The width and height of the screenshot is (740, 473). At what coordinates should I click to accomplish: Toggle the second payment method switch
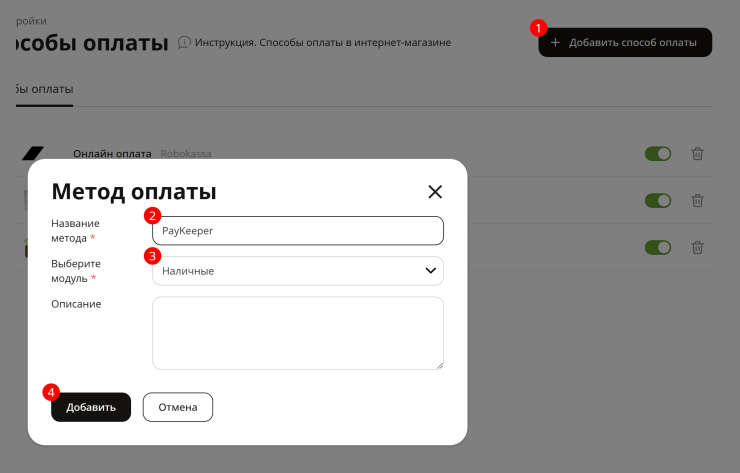pyautogui.click(x=658, y=201)
